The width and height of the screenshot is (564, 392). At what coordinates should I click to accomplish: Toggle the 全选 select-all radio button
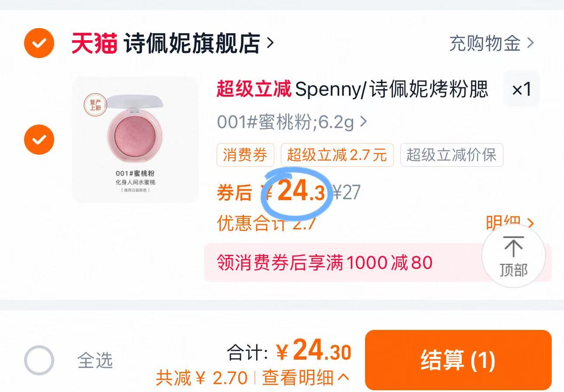click(39, 361)
